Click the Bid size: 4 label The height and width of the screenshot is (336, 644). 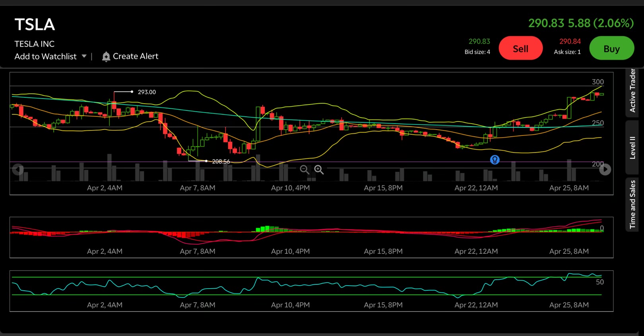(x=477, y=52)
